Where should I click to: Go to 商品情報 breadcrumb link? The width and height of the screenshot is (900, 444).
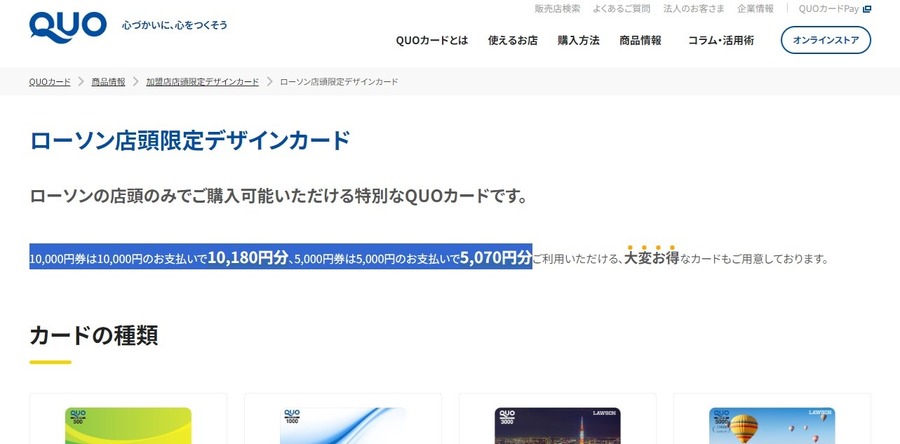pyautogui.click(x=108, y=81)
